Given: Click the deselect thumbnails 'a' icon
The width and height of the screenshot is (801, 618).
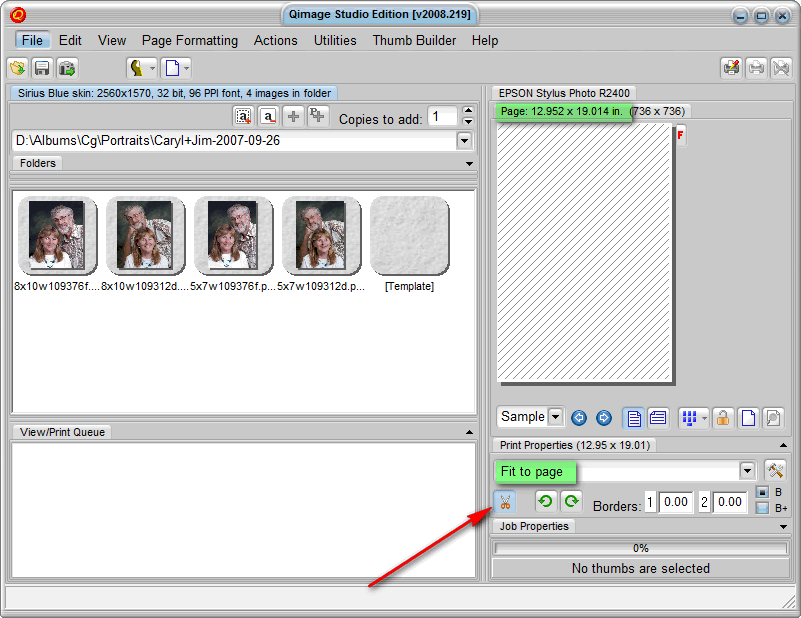Looking at the screenshot, I should (268, 116).
